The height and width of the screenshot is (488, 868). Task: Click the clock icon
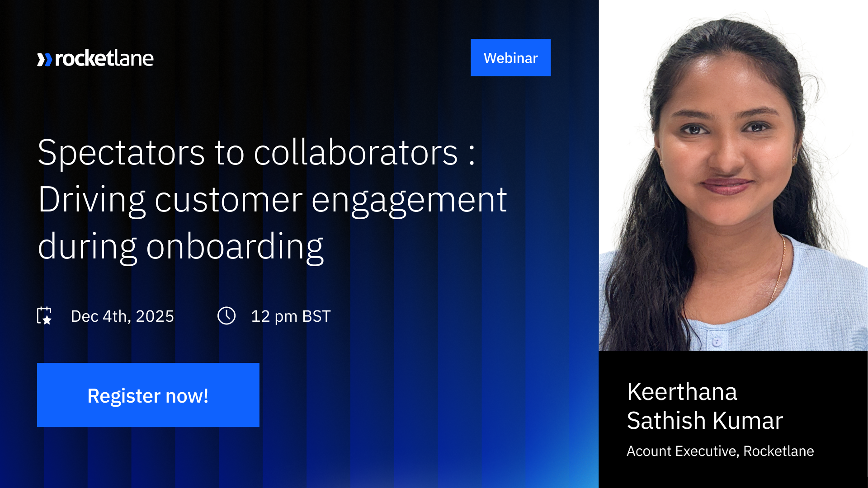coord(226,316)
